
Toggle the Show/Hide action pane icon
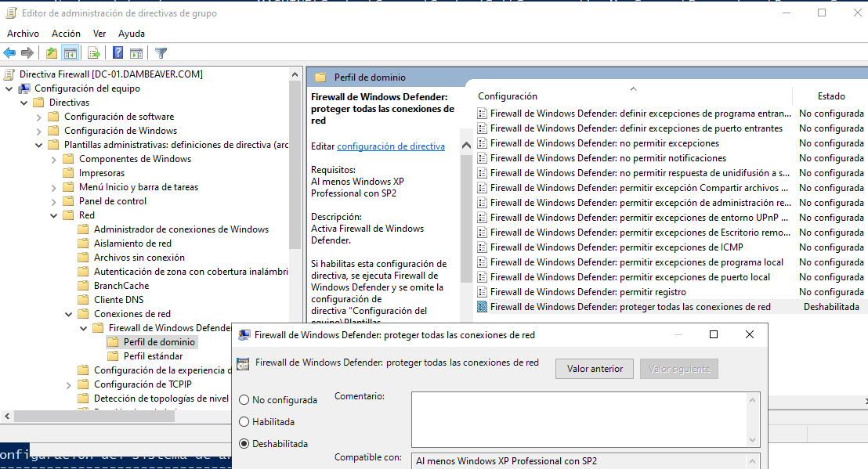pyautogui.click(x=136, y=53)
